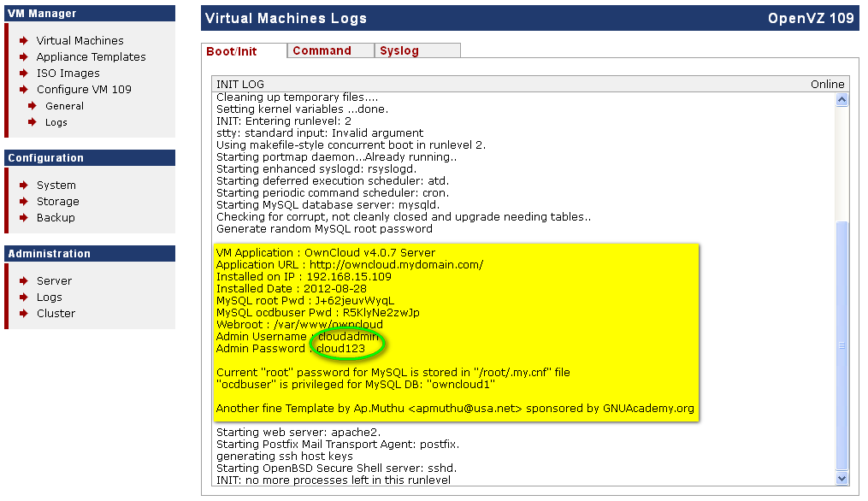Switch to the Command tab
This screenshot has height=501, width=868.
click(330, 50)
